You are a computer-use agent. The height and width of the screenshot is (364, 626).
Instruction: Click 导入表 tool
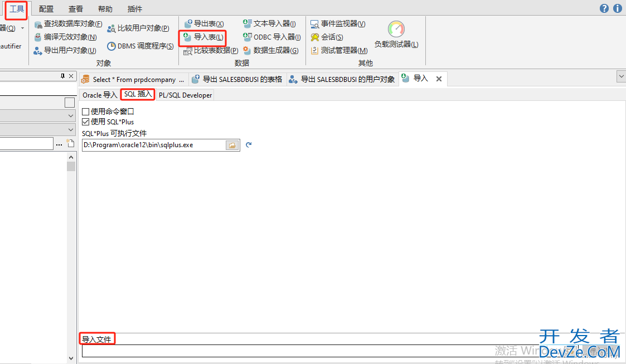(x=203, y=37)
